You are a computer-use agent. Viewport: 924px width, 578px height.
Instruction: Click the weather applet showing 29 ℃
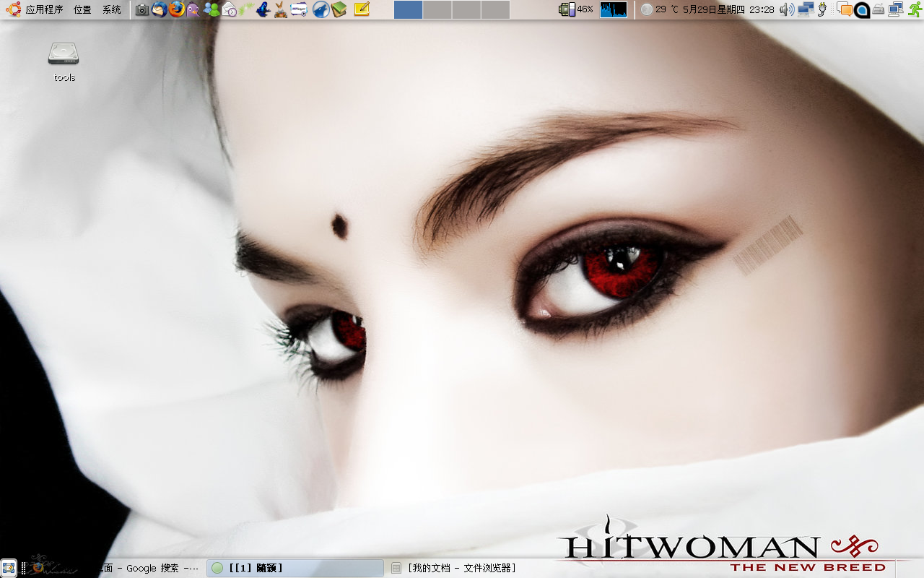pyautogui.click(x=660, y=9)
